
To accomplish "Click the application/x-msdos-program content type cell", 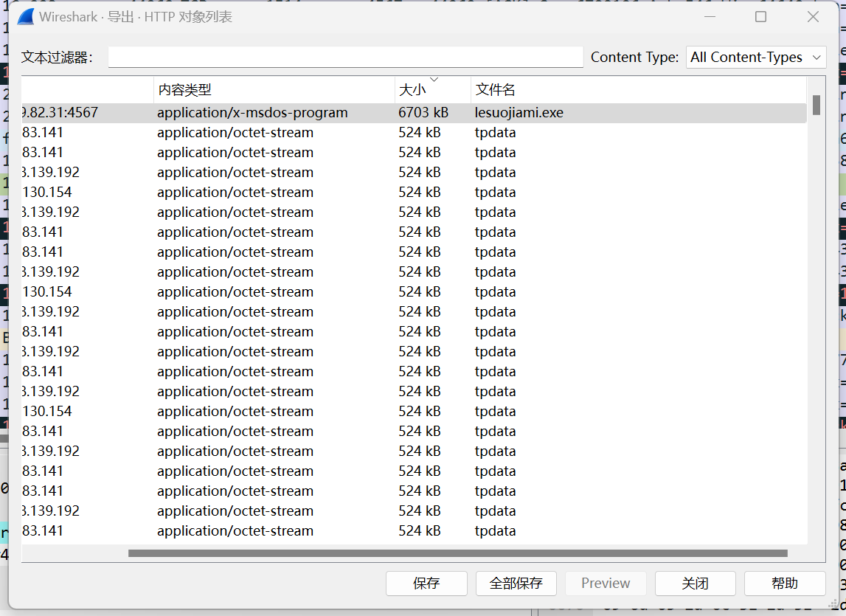I will coord(252,112).
